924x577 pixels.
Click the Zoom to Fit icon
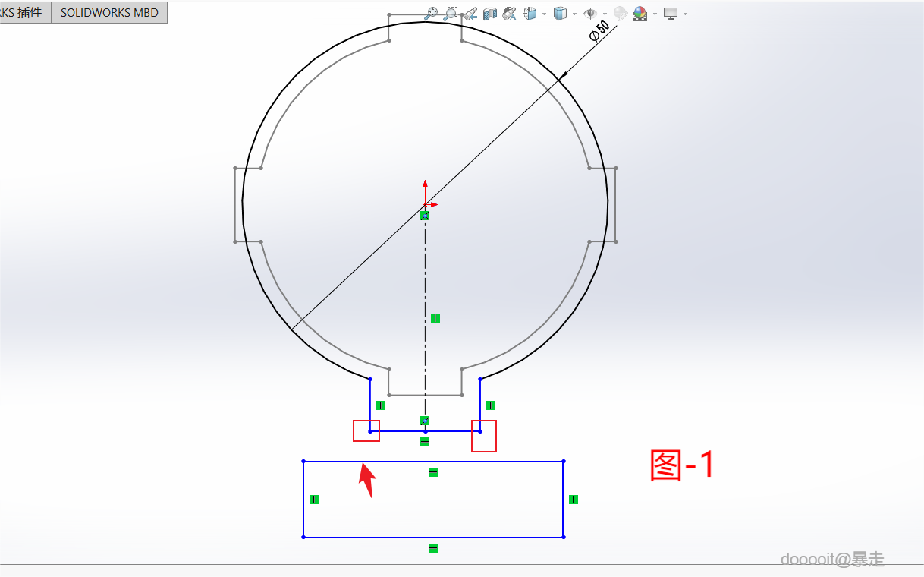(x=431, y=13)
